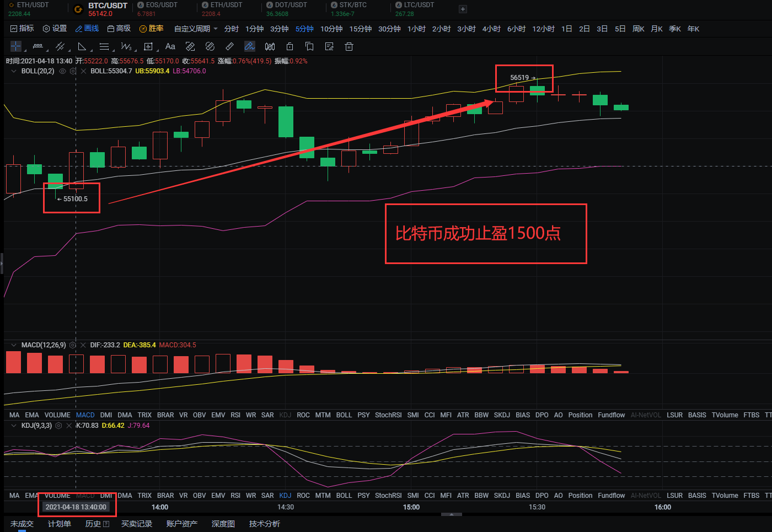
Task: Toggle BOLL indicator visibility eye
Action: click(x=62, y=71)
